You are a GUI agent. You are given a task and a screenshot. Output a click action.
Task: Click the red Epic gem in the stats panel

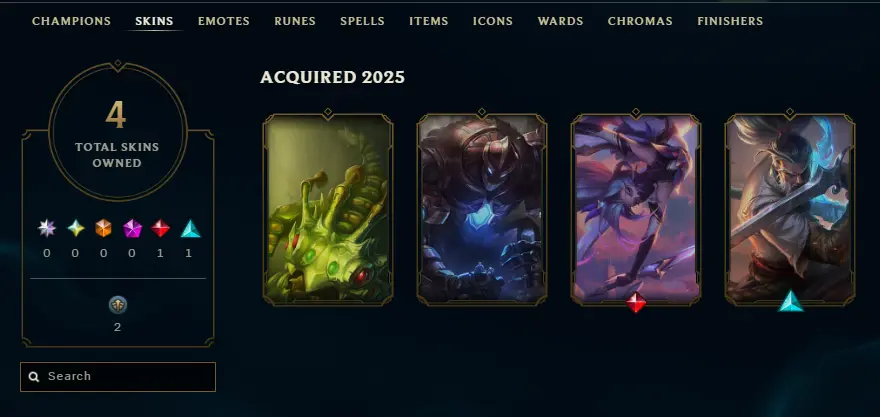tap(161, 228)
